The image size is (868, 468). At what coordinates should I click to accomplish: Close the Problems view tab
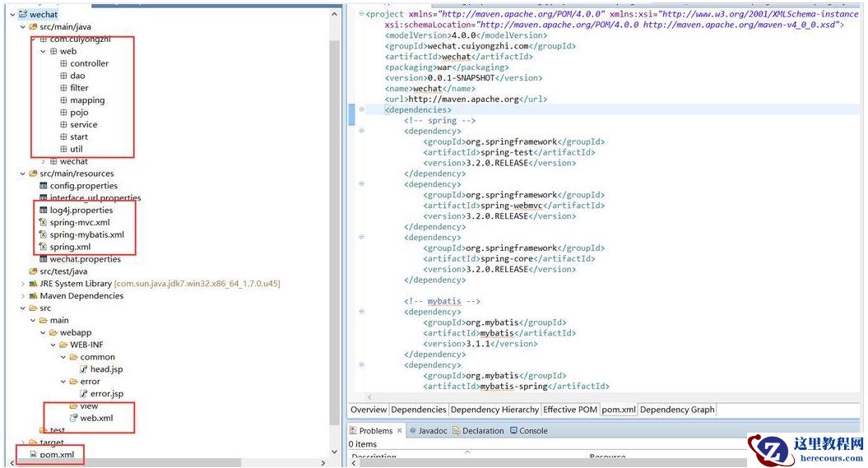tap(401, 431)
